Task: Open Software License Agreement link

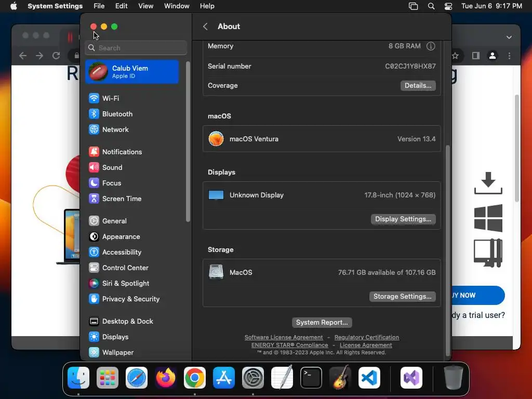Action: [x=284, y=337]
